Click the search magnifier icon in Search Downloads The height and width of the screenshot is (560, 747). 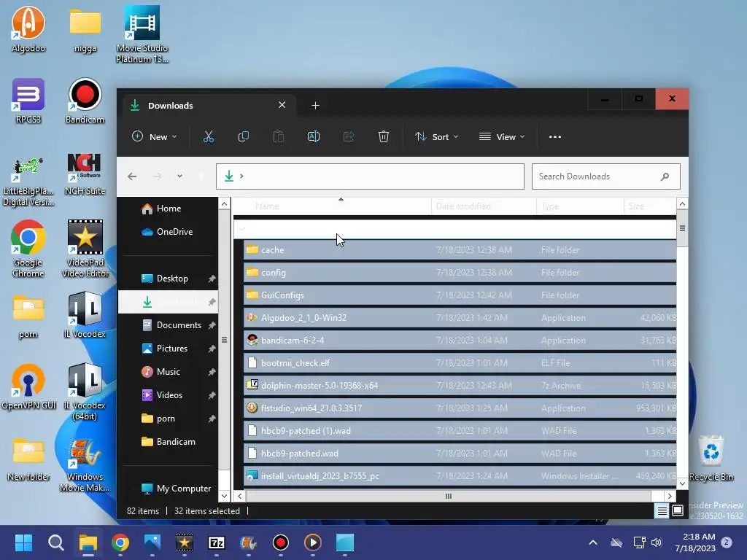point(665,176)
